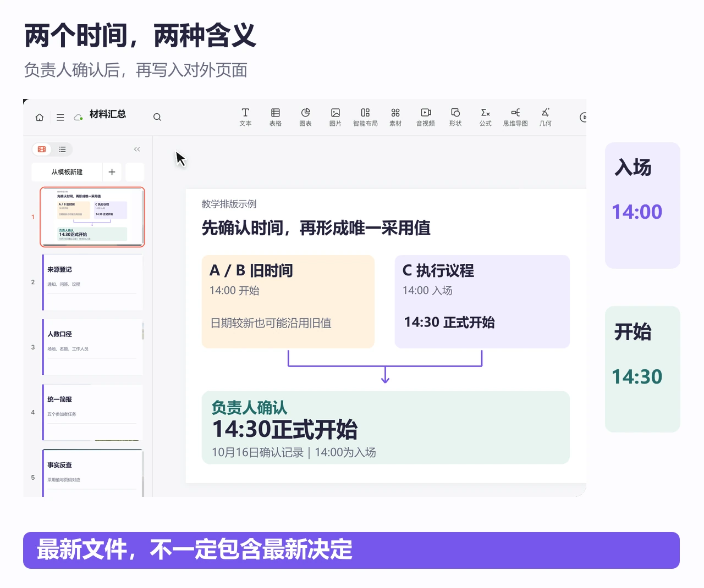Image resolution: width=704 pixels, height=588 pixels.
Task: Insert media with 音视频 tool
Action: [426, 117]
